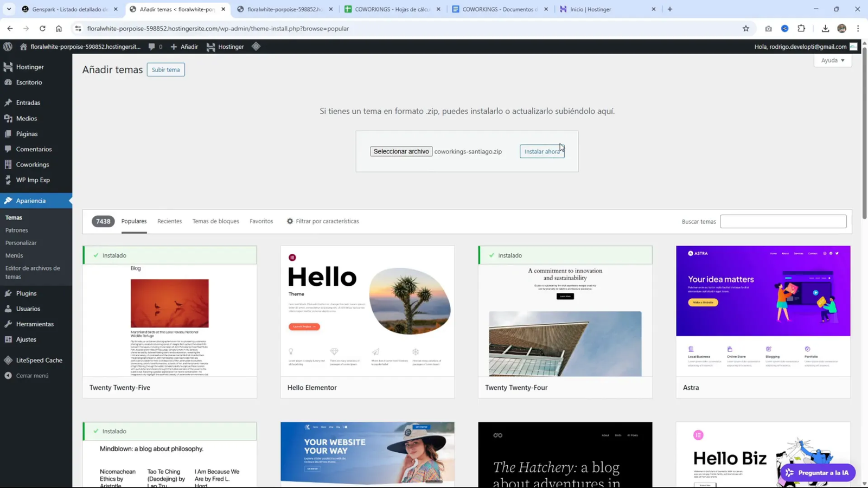Open a new browser tab
This screenshot has width=868, height=488.
[x=670, y=9]
